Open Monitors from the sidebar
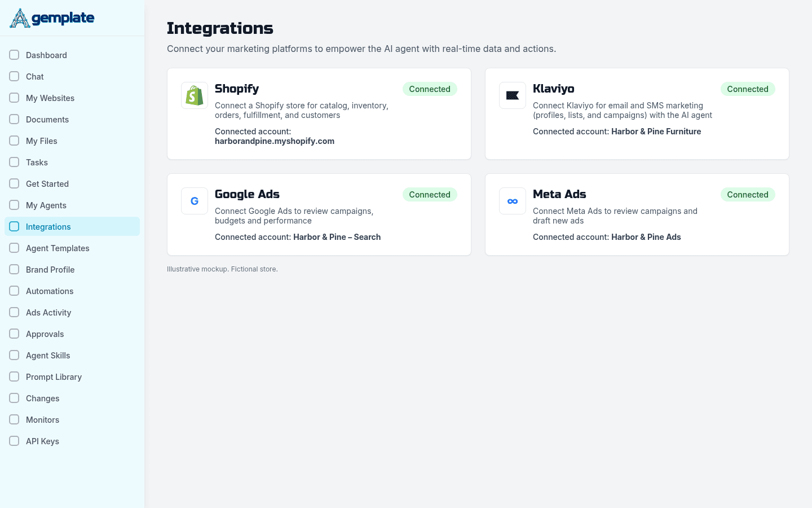Image resolution: width=812 pixels, height=508 pixels. [72, 419]
